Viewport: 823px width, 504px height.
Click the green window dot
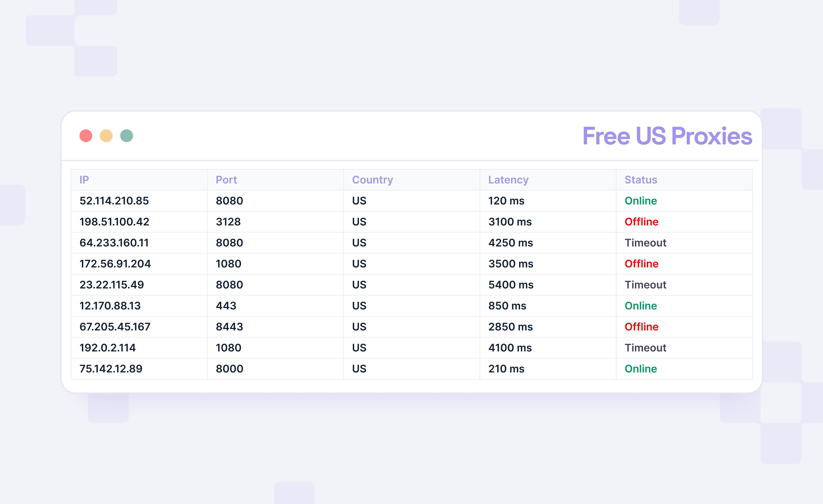coord(127,136)
